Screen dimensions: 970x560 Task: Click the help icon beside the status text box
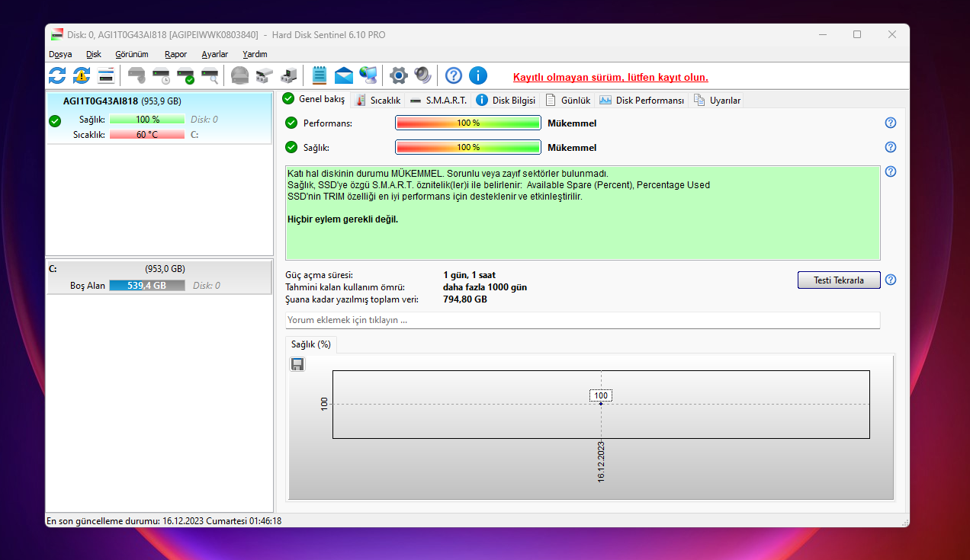click(x=890, y=171)
